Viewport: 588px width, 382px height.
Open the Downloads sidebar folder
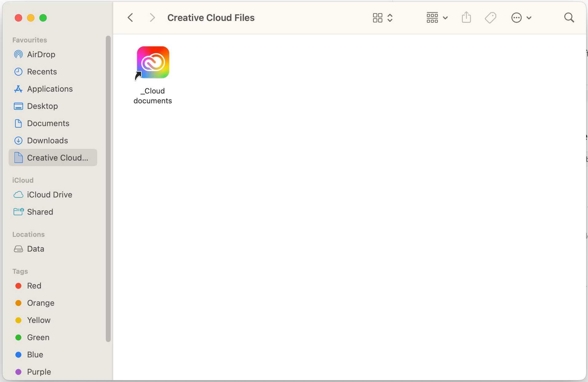(53, 141)
